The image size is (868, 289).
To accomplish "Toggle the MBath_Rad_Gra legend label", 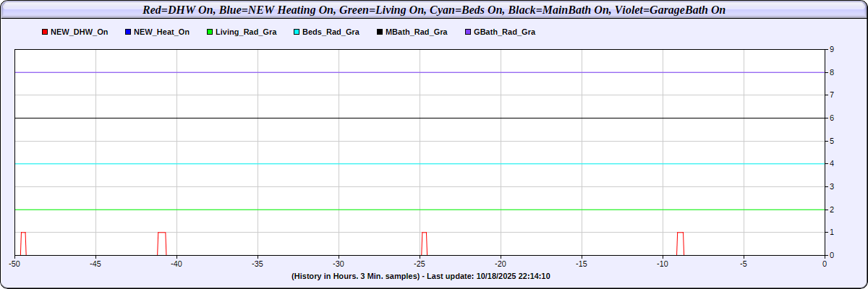I will pyautogui.click(x=416, y=33).
